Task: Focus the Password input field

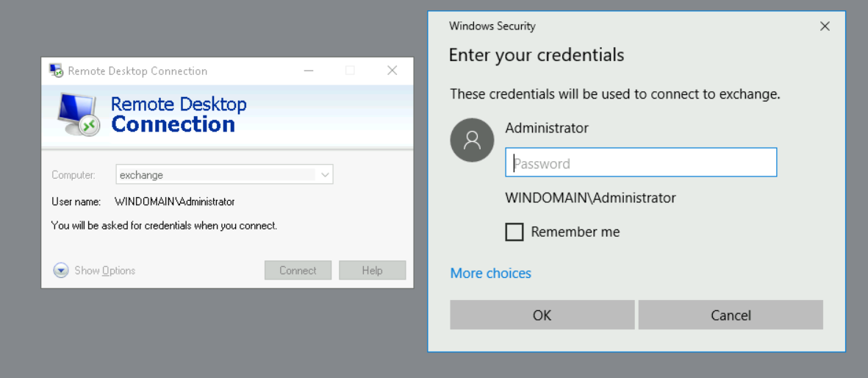Action: coord(641,163)
